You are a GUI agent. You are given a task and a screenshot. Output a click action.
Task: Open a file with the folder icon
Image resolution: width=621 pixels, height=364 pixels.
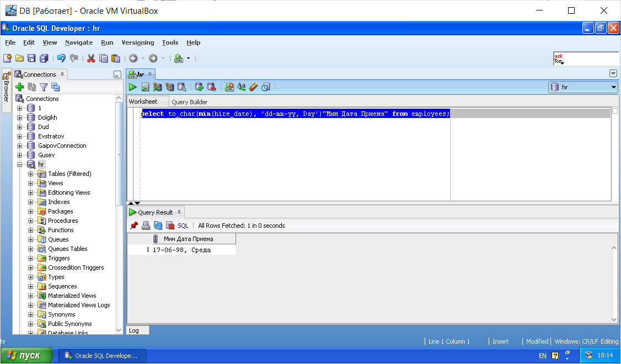click(x=19, y=58)
